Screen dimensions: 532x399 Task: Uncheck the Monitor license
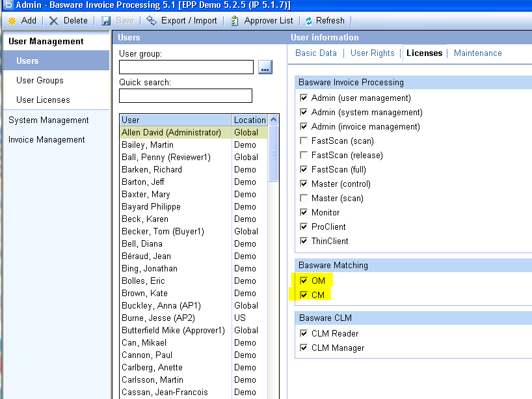tap(304, 212)
